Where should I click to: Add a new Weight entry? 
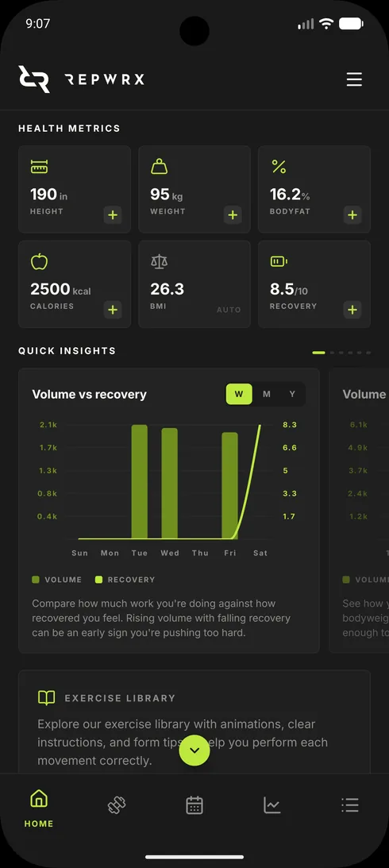point(233,214)
